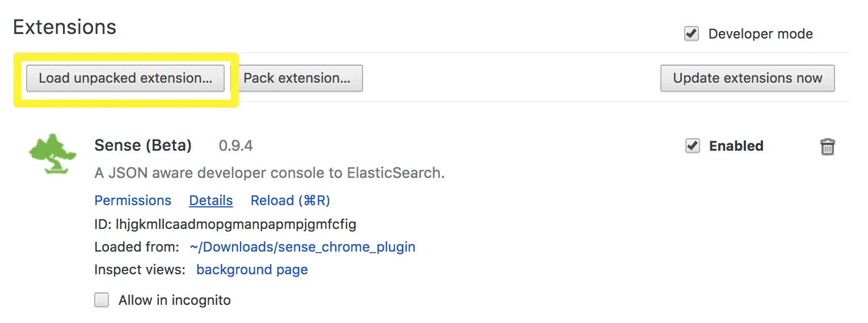
Task: Click the Reload (⌘R) link
Action: (290, 201)
